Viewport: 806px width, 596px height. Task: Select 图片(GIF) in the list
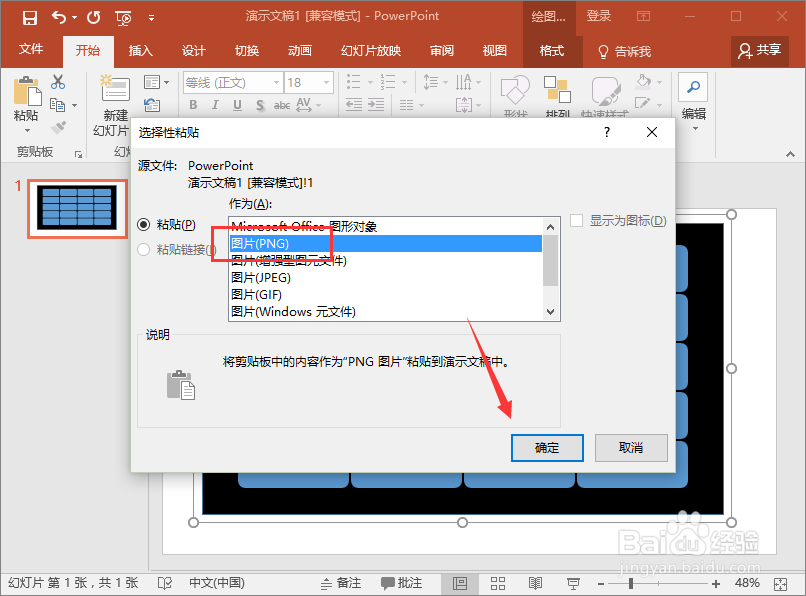click(x=386, y=295)
